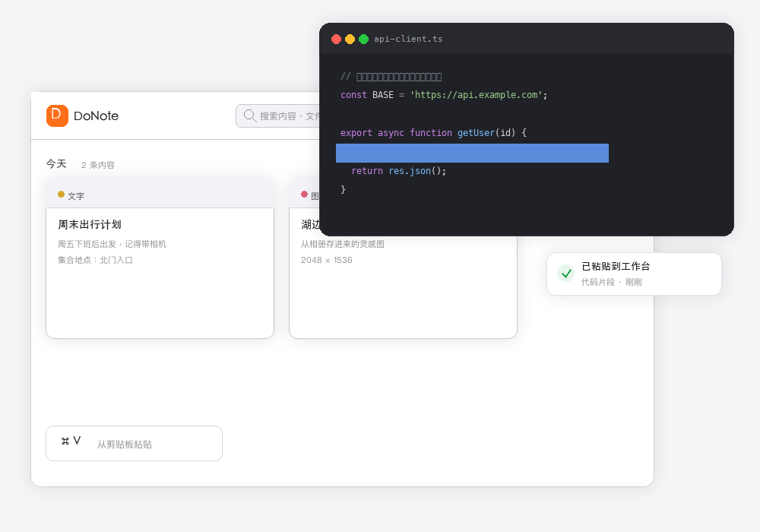Click the 今天 section heading
Image resolution: width=760 pixels, height=532 pixels.
(x=56, y=163)
